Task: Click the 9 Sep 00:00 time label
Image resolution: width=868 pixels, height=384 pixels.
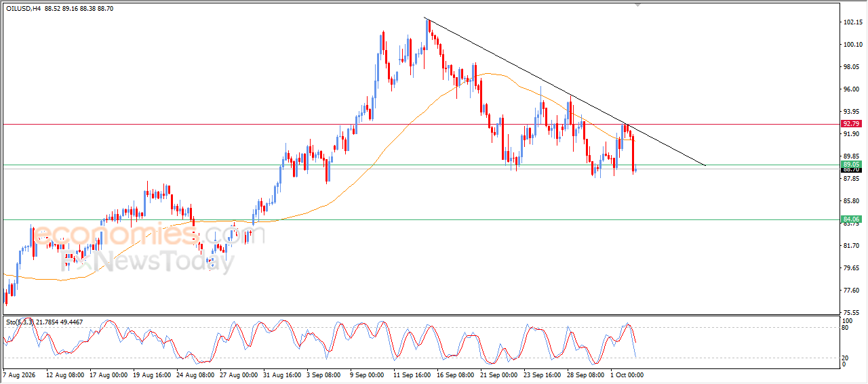Action: click(x=368, y=375)
